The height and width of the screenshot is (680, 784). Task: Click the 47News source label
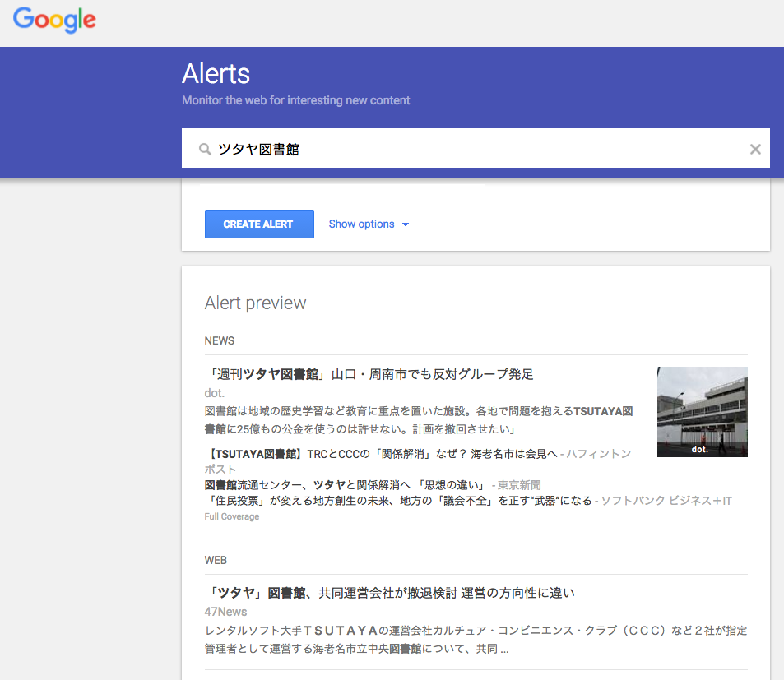coord(225,612)
